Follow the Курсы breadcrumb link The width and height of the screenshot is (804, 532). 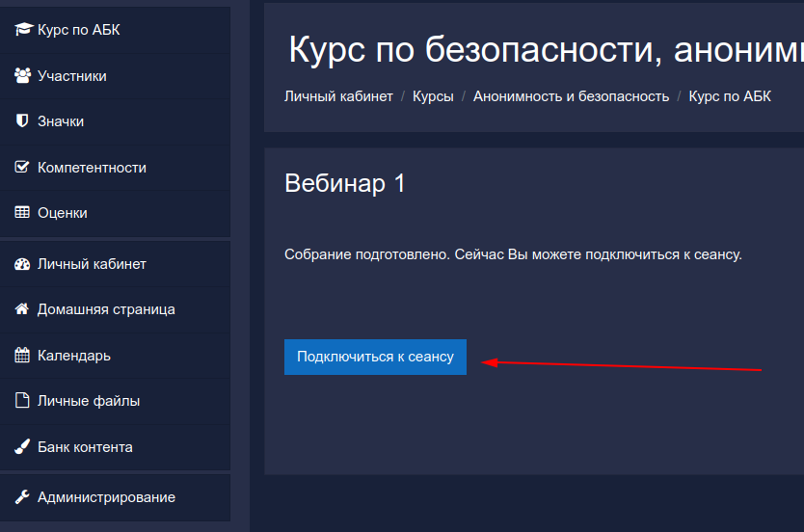pyautogui.click(x=433, y=96)
